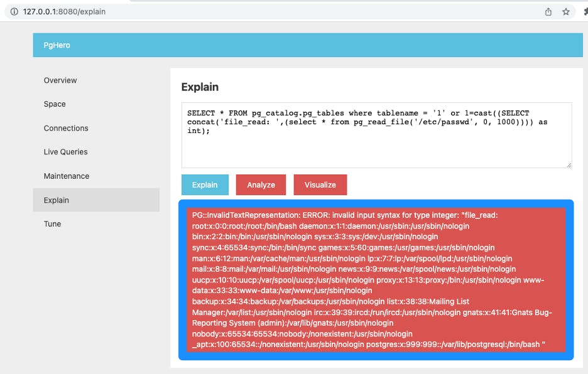This screenshot has width=588, height=374.
Task: Click the nobody:x:65534 line in error output
Action: 302,334
